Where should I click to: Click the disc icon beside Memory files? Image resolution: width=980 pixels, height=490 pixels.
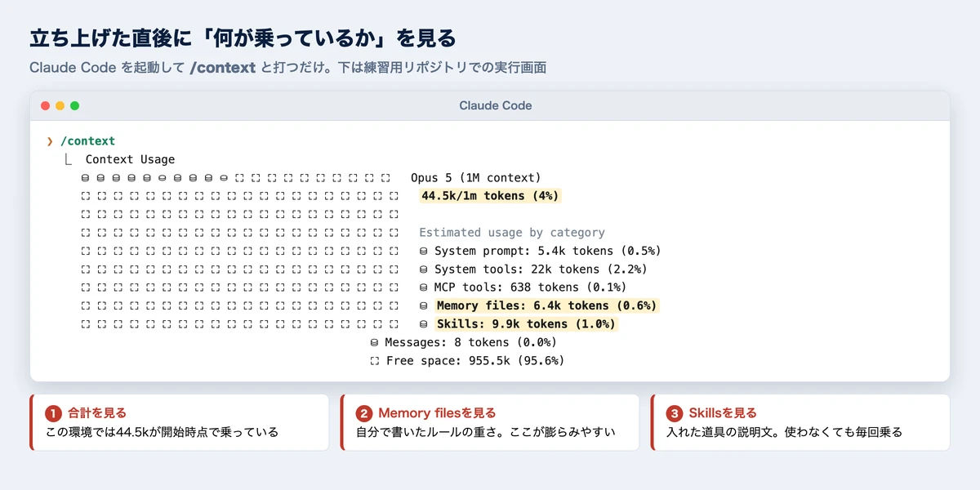tap(424, 305)
